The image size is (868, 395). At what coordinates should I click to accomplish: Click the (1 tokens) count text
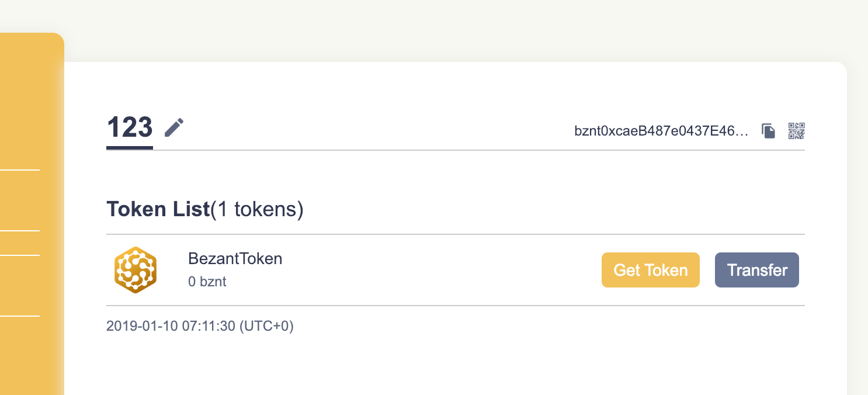point(257,209)
